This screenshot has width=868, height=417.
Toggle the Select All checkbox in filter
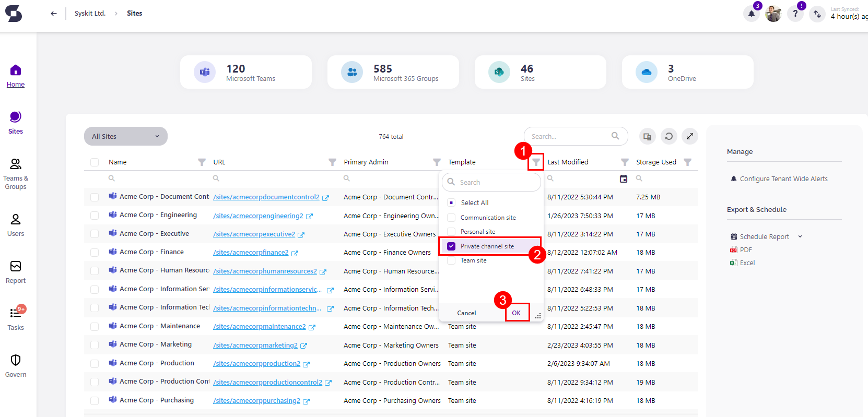[451, 202]
